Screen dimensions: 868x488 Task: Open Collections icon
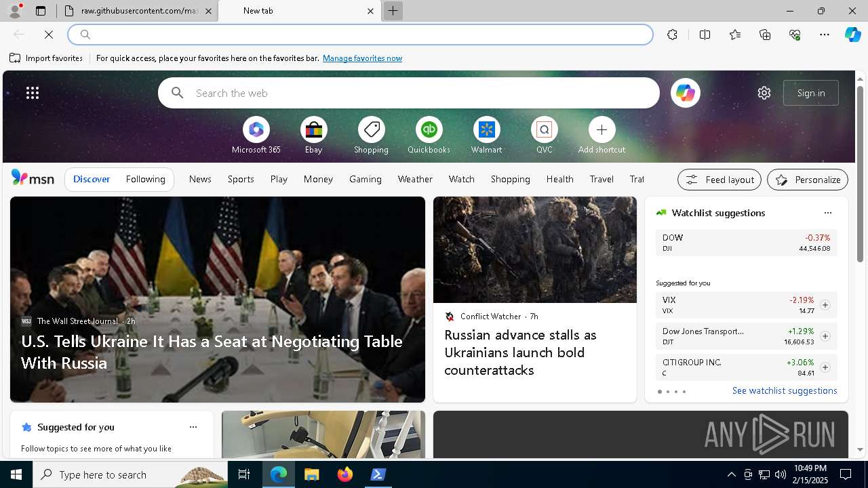click(x=765, y=35)
